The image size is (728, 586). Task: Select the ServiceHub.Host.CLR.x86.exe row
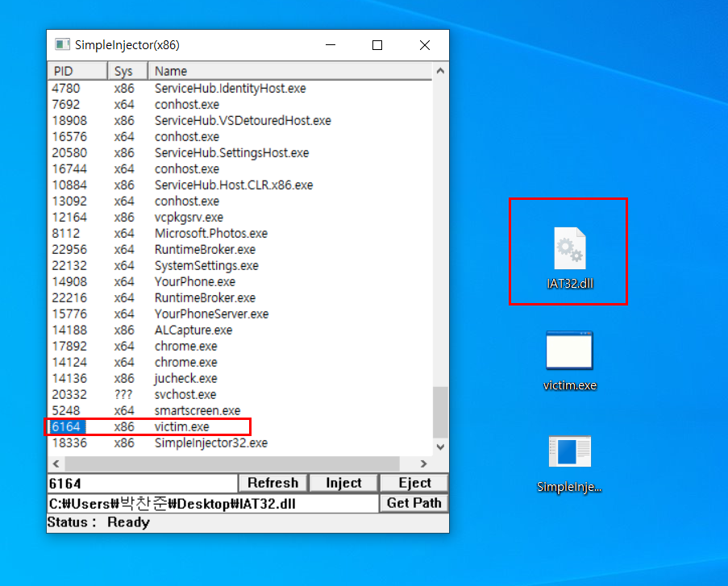[x=239, y=185]
